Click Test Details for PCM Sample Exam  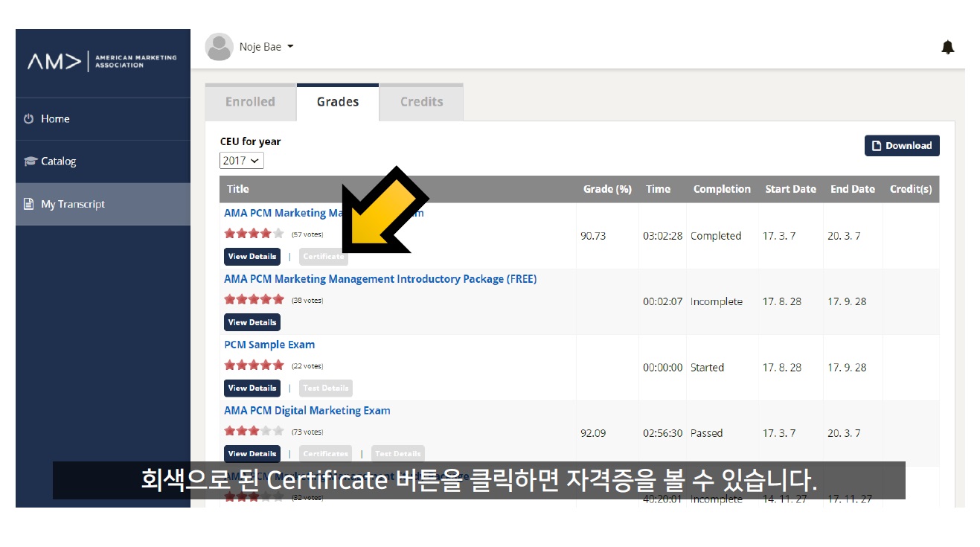(326, 388)
